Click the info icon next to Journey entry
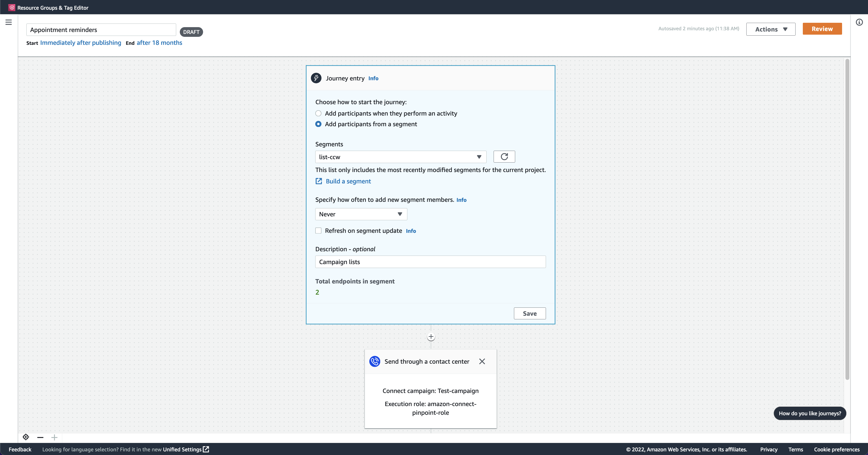 (373, 78)
